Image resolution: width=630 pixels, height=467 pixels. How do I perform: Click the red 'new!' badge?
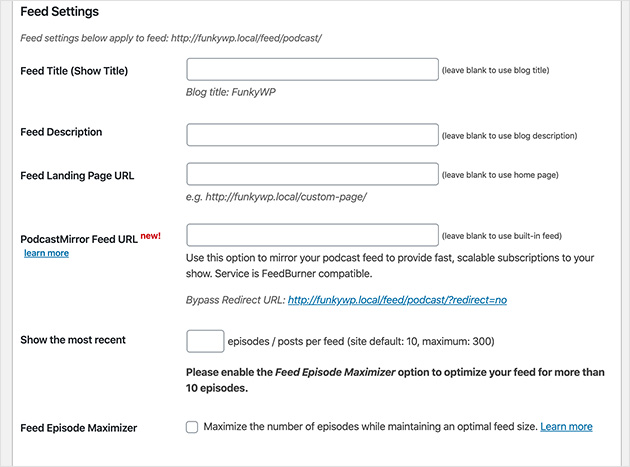click(x=150, y=235)
